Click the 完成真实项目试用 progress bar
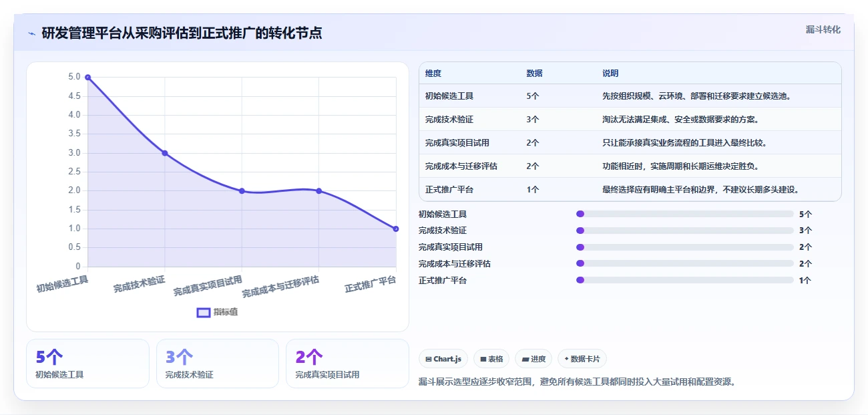The height and width of the screenshot is (415, 868). pyautogui.click(x=684, y=247)
